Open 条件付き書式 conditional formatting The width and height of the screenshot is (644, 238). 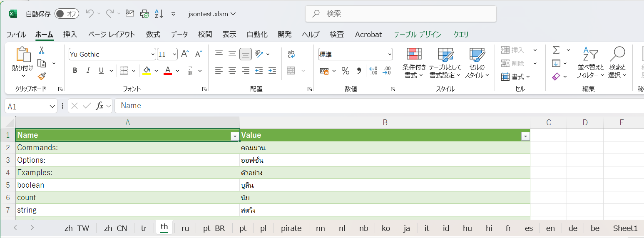coord(414,63)
